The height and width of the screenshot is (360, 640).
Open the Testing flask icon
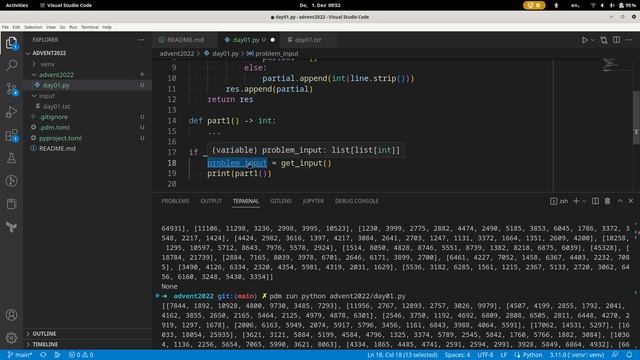click(11, 158)
